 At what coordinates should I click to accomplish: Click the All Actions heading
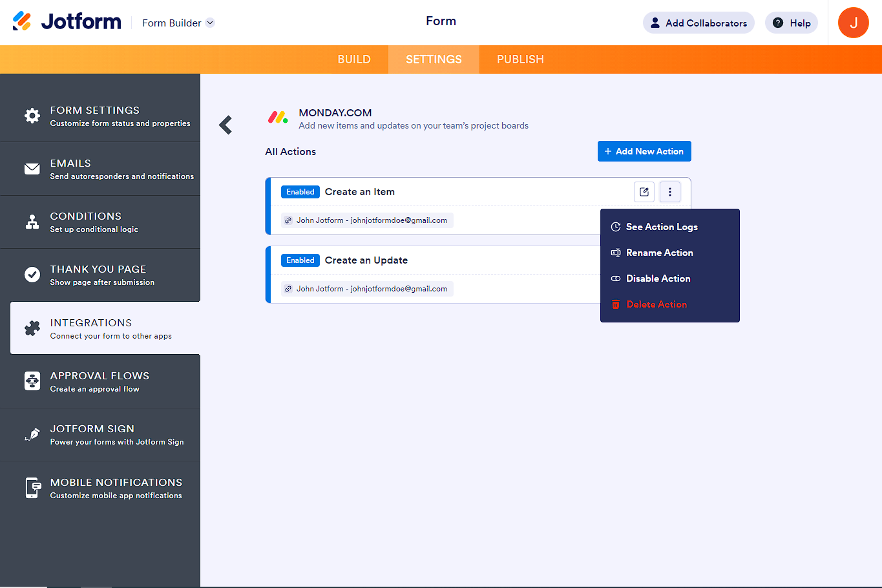click(x=291, y=152)
